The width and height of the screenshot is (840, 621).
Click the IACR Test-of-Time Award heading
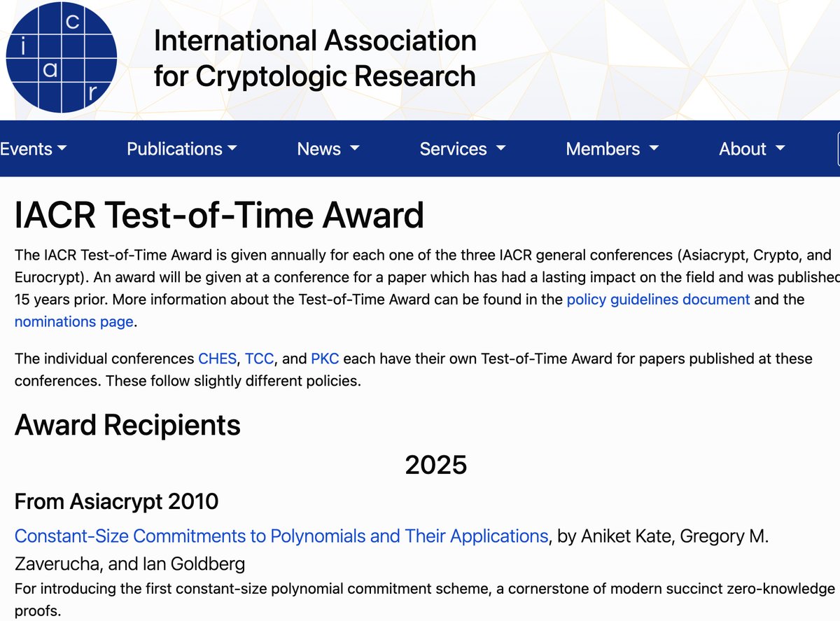click(x=219, y=216)
